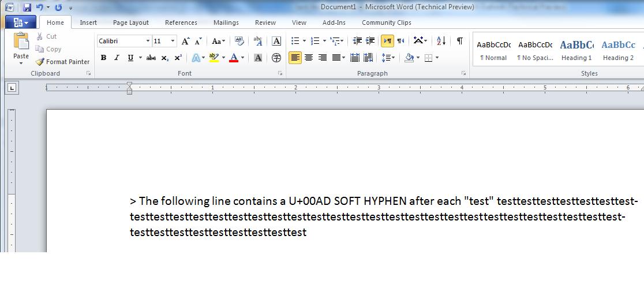This screenshot has width=644, height=303.
Task: Toggle Center text alignment
Action: [309, 58]
